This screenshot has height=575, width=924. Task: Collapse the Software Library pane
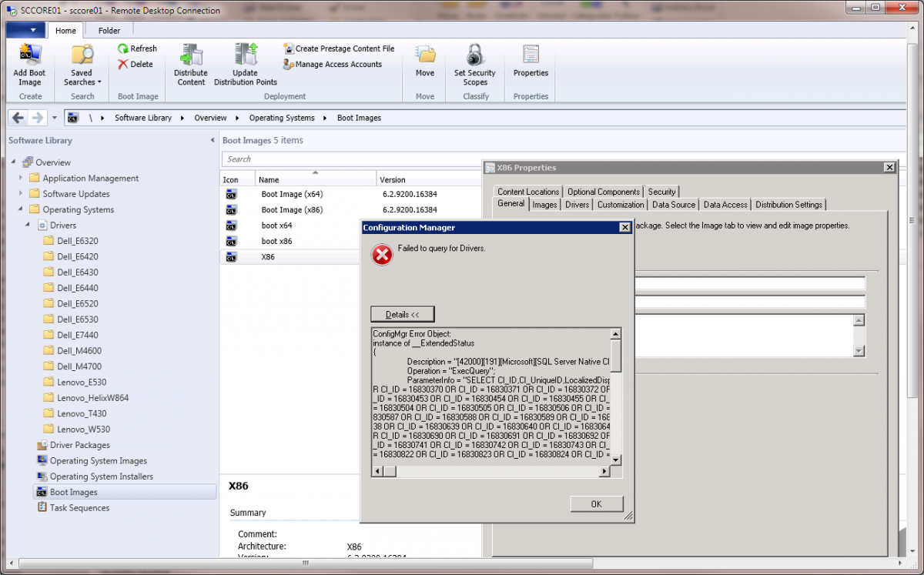pyautogui.click(x=213, y=141)
